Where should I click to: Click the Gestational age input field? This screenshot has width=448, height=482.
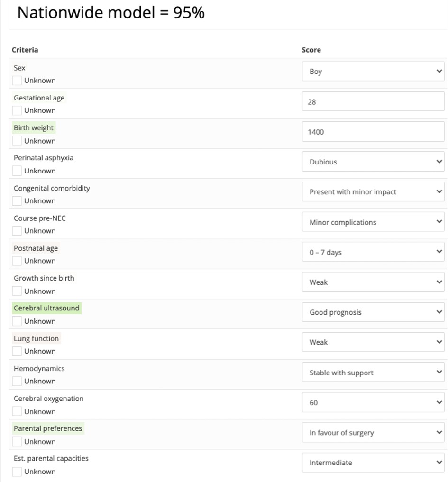point(373,101)
